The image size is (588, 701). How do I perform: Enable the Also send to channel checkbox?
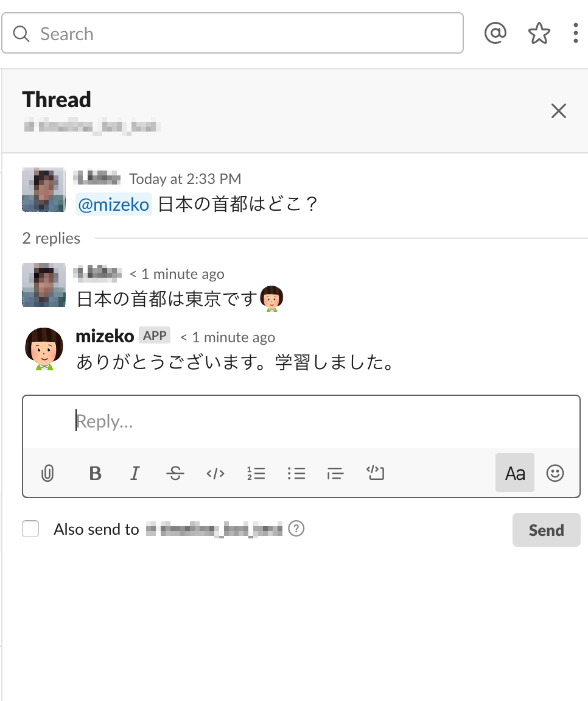click(x=30, y=529)
